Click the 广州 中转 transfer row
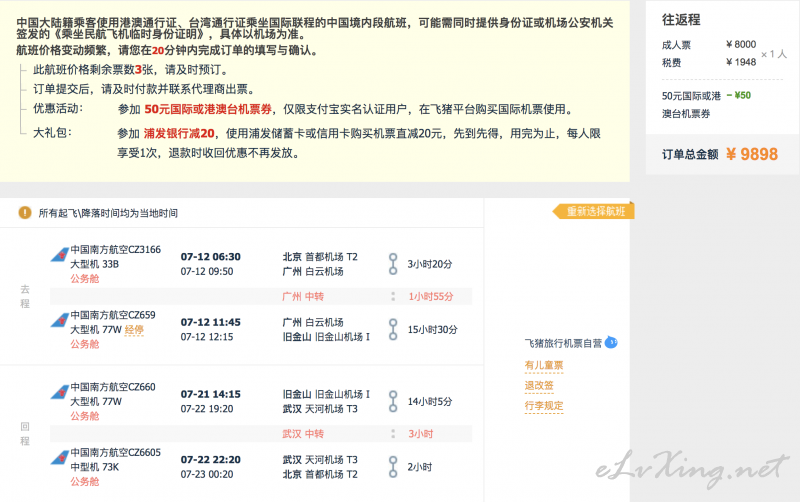The height and width of the screenshot is (502, 800). pyautogui.click(x=261, y=296)
